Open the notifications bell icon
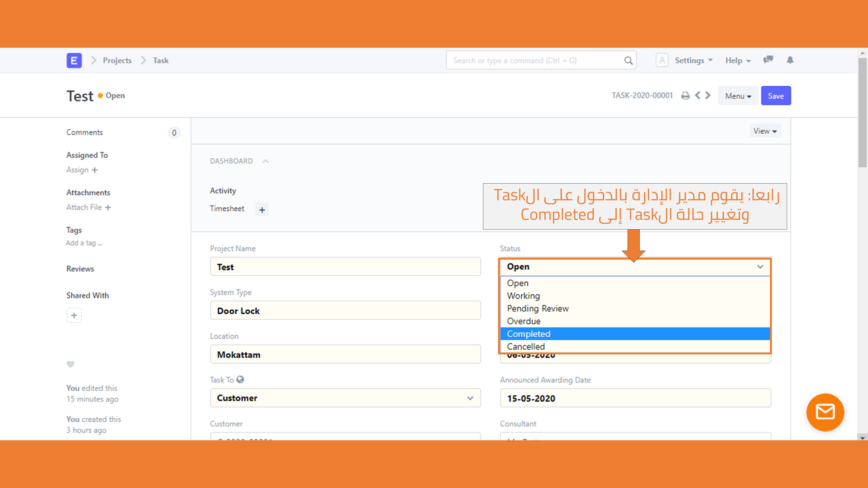This screenshot has width=868, height=488. point(790,60)
